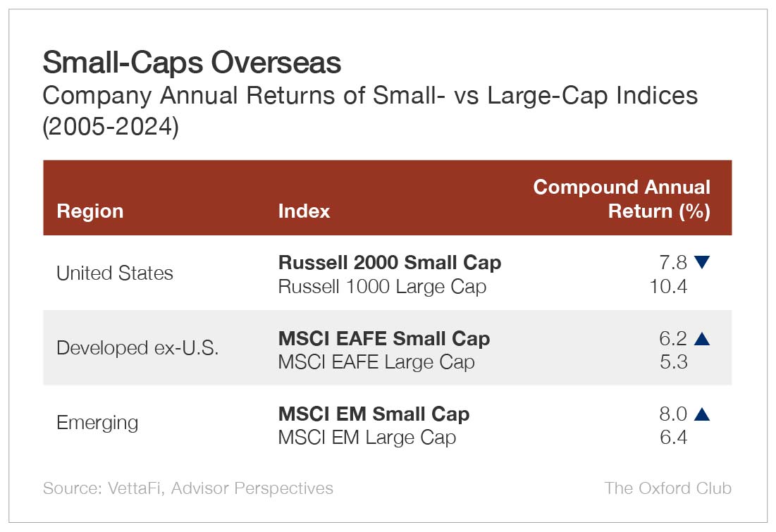Screen dimensions: 776x532
Task: Click the "Index" column header
Action: tap(304, 211)
